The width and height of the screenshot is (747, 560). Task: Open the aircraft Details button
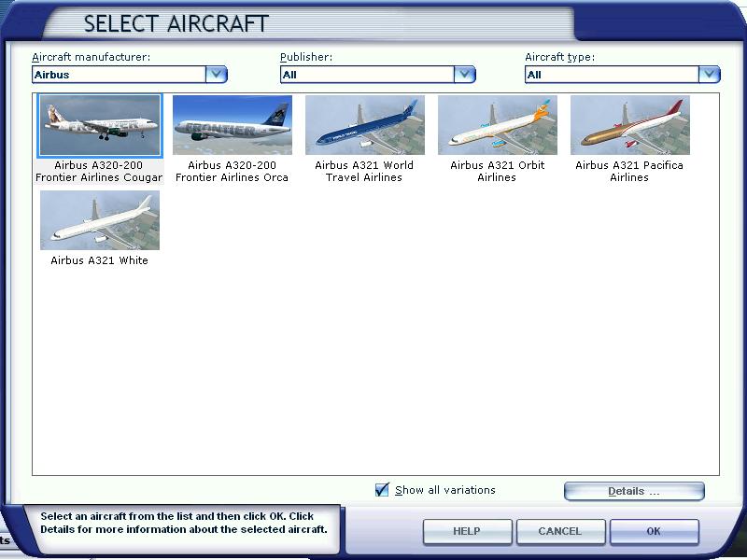click(634, 491)
